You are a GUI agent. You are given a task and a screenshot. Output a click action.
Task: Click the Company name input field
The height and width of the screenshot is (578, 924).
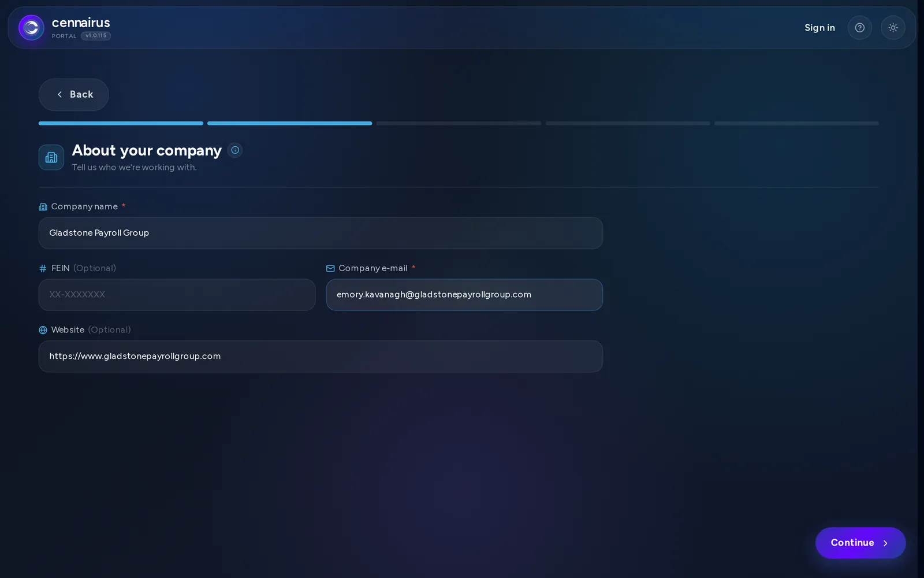click(321, 233)
